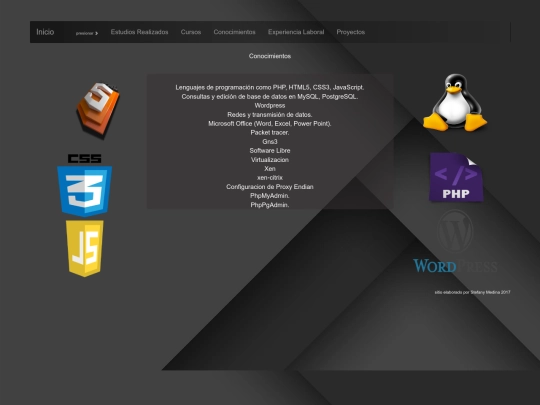Click the small 'presionar' arrow link
This screenshot has width=540, height=405.
coord(87,33)
